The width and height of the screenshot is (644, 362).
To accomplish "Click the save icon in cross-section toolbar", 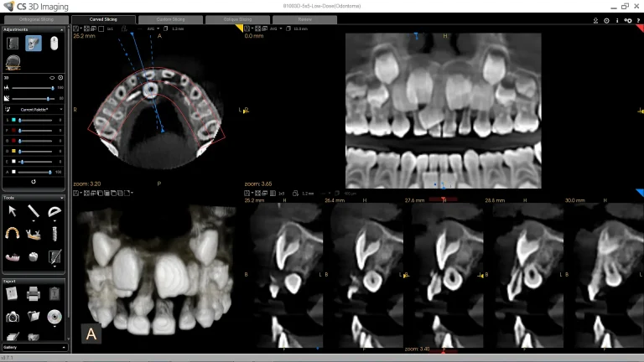I will (247, 193).
